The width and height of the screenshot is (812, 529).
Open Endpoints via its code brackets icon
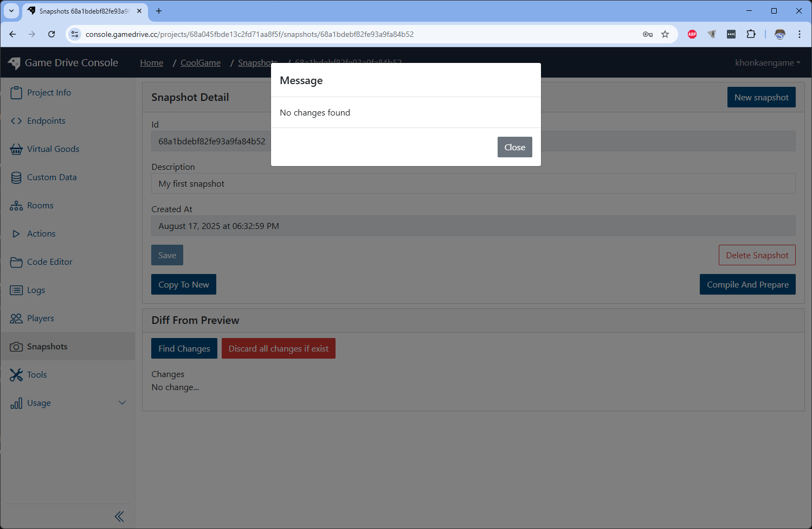(16, 121)
